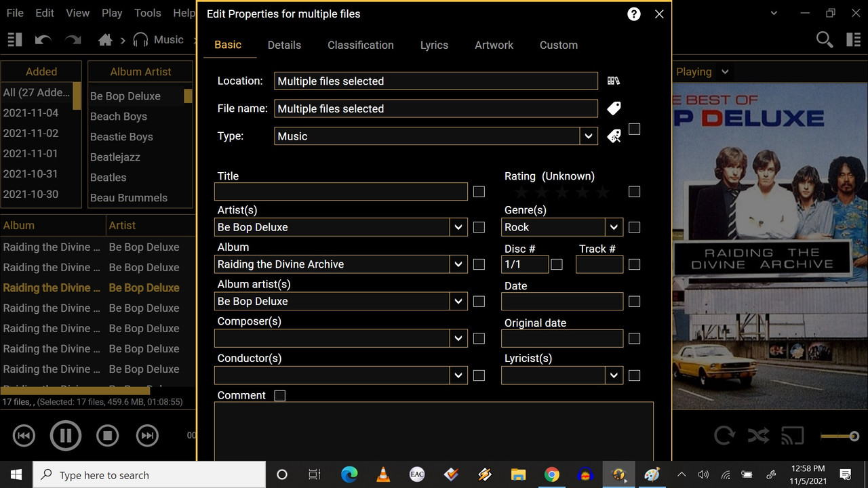The width and height of the screenshot is (868, 488).
Task: Expand the Type dropdown arrow
Action: click(x=589, y=136)
